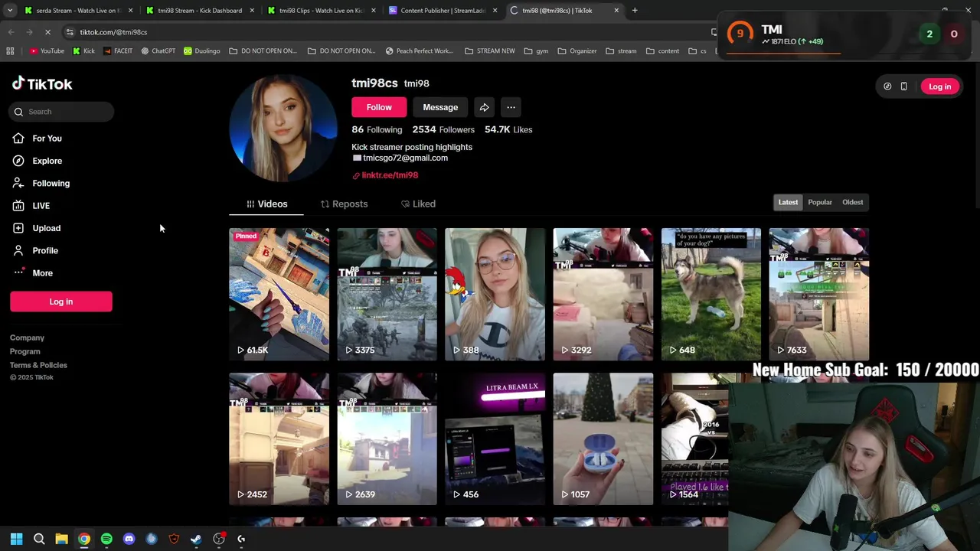
Task: Open a new Chrome tab
Action: click(635, 11)
